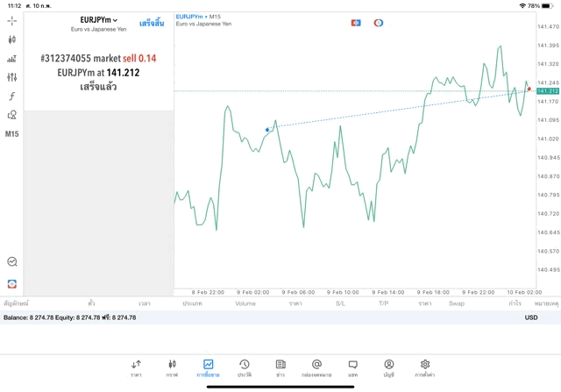
Task: Tap the one-click trading icon above chart
Action: [x=356, y=23]
